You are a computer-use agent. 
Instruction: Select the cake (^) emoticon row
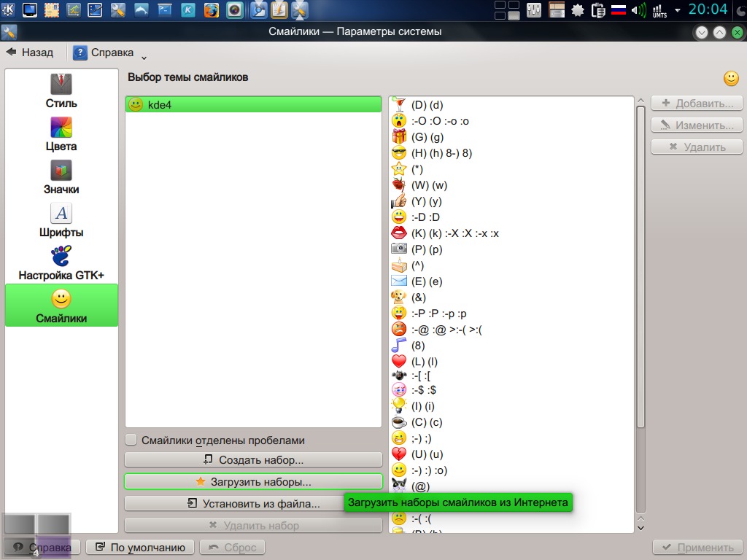[511, 265]
